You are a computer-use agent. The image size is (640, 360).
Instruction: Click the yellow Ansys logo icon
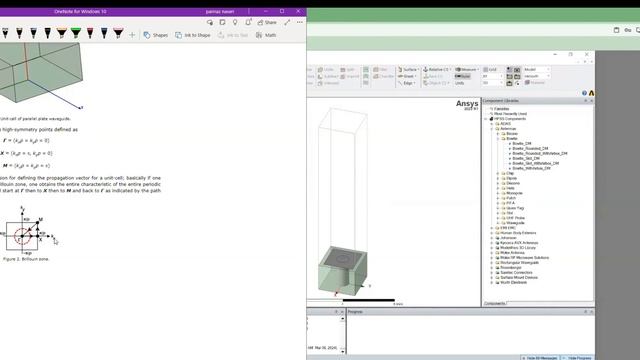point(591,93)
